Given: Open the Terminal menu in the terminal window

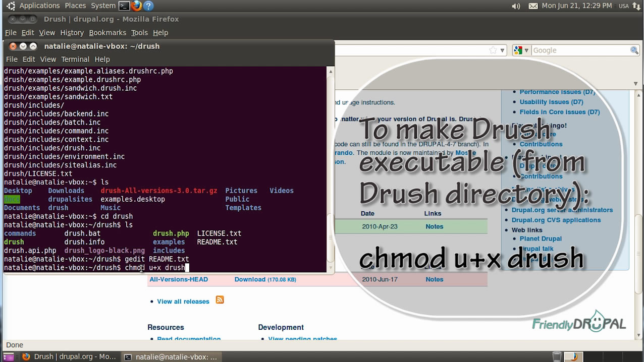Looking at the screenshot, I should (x=75, y=59).
